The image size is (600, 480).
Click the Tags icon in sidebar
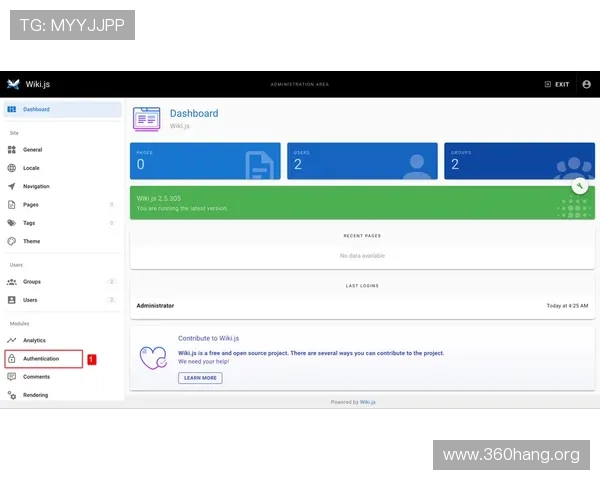coord(12,223)
